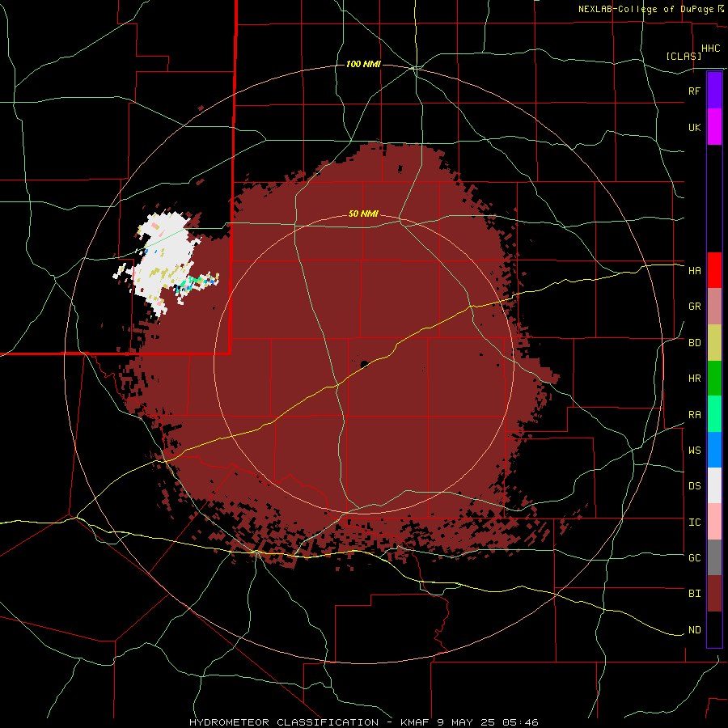Click the WS legend label
Viewport: 728px width, 728px height.
tap(694, 451)
